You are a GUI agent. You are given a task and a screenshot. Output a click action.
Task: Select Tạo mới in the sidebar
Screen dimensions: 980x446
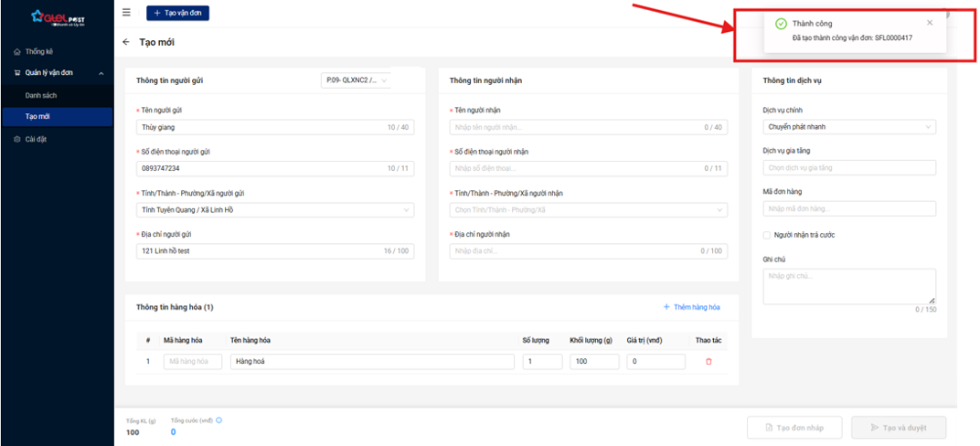point(38,117)
